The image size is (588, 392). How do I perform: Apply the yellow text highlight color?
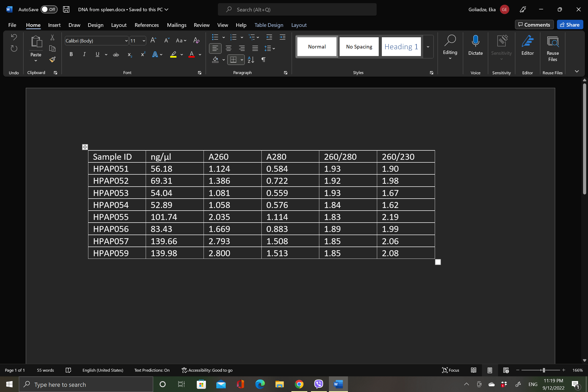point(173,54)
